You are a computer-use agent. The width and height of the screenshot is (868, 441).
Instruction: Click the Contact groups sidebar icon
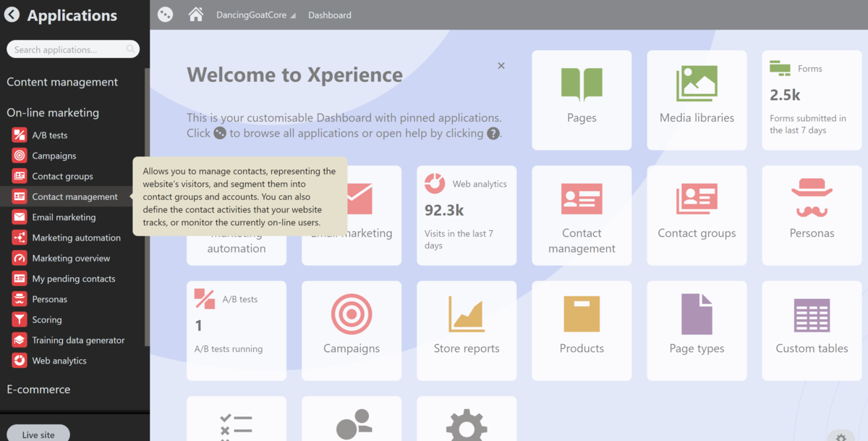pos(20,176)
